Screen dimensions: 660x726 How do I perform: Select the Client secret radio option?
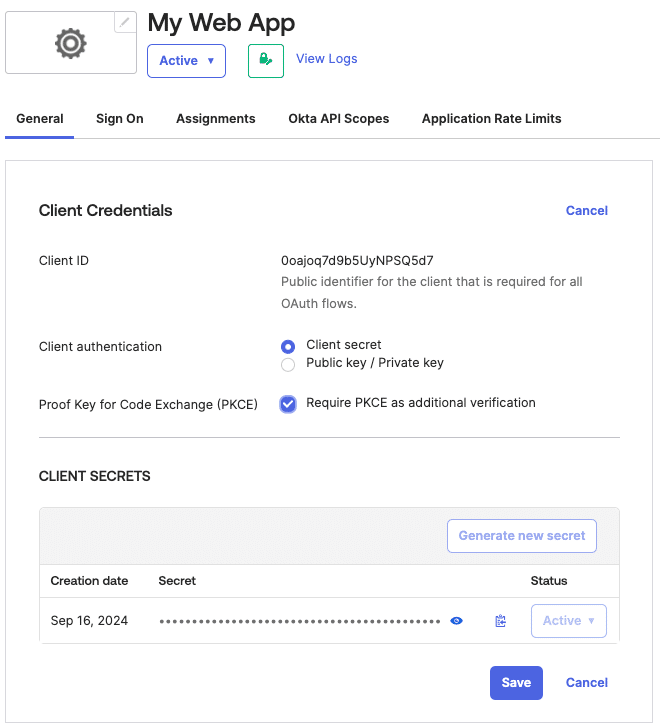288,346
